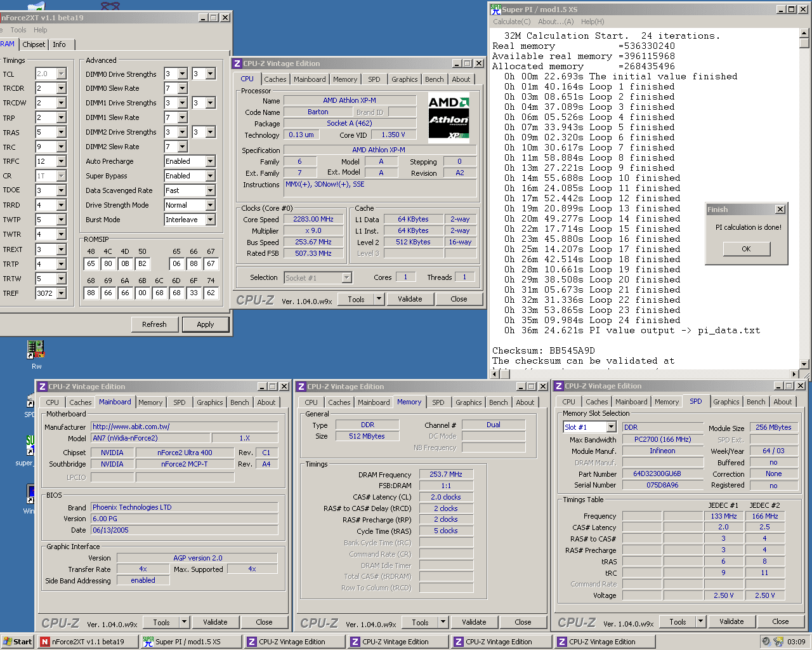Screen dimensions: 812x650
Task: Open the super_pi desktop shortcut icon
Action: tap(30, 443)
